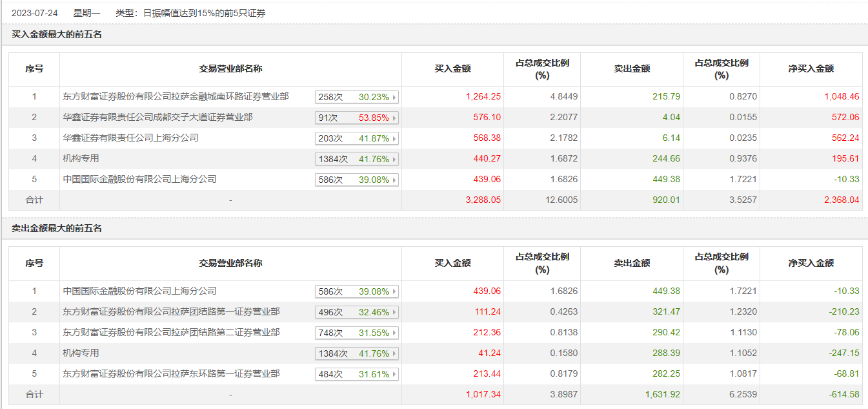The width and height of the screenshot is (868, 409).
Task: Select 东方财富证券拉萨团结路第二证券营业部 link
Action: (171, 332)
